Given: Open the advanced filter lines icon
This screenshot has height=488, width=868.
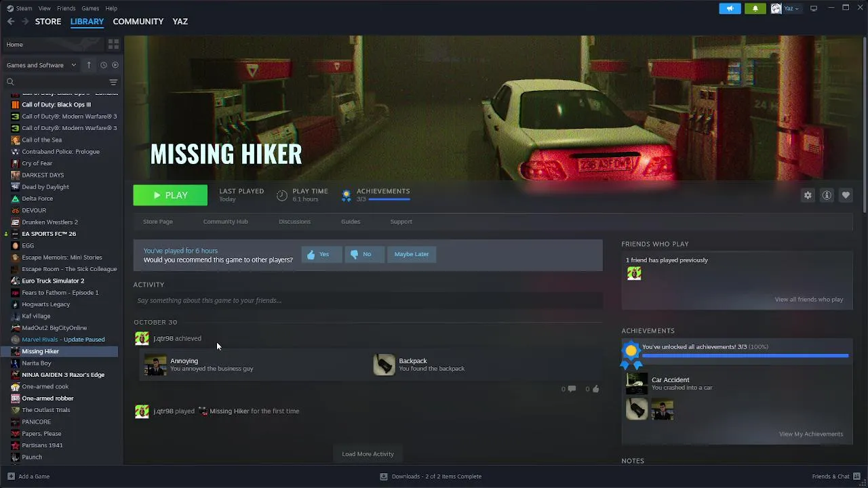Looking at the screenshot, I should [113, 82].
